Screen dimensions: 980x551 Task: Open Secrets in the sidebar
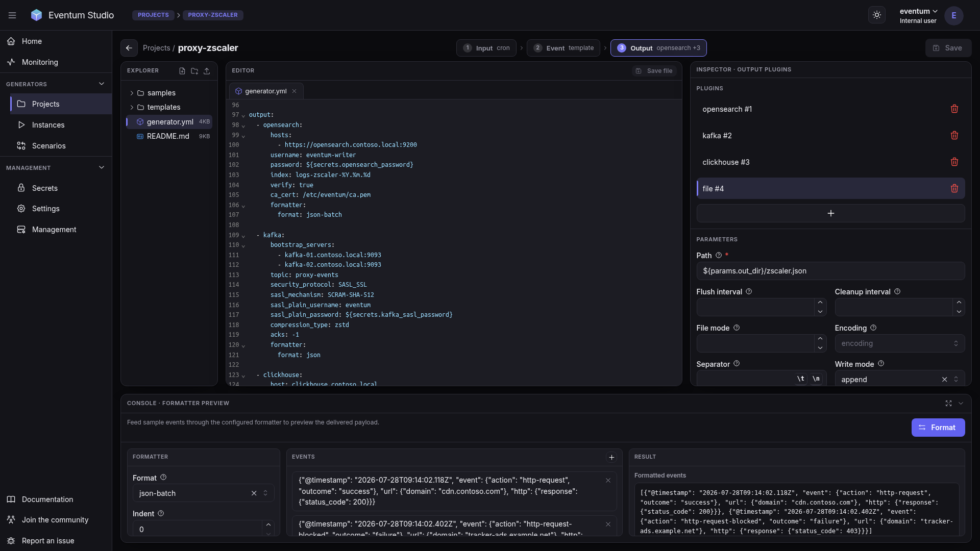[x=61, y=188]
